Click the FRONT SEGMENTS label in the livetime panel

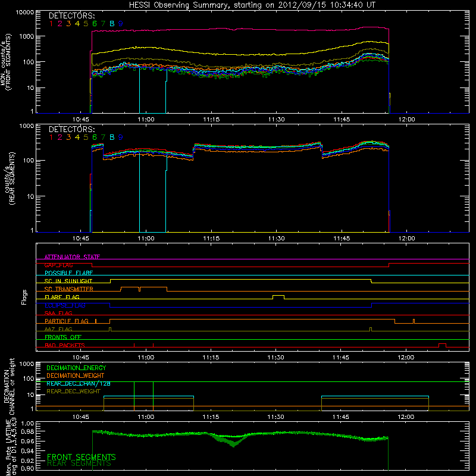[82, 457]
